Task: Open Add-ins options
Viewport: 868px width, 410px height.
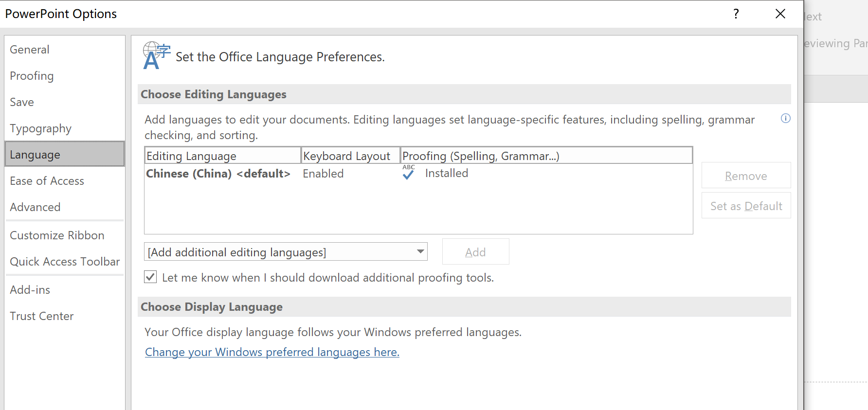Action: pyautogui.click(x=64, y=290)
